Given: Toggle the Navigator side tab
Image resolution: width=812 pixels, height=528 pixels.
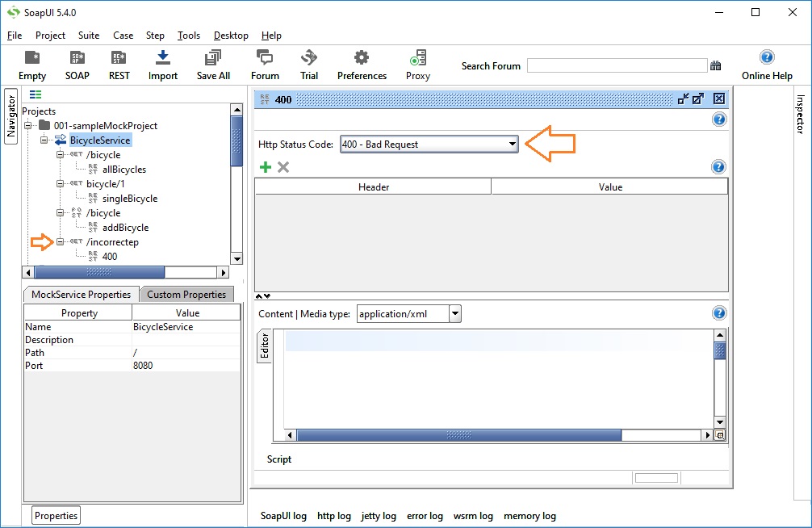Looking at the screenshot, I should pyautogui.click(x=10, y=115).
